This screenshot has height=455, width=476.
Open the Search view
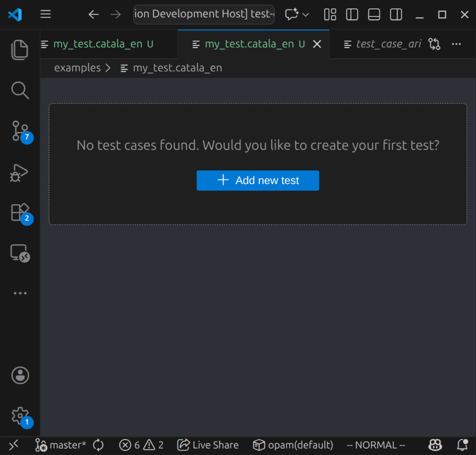tap(20, 91)
